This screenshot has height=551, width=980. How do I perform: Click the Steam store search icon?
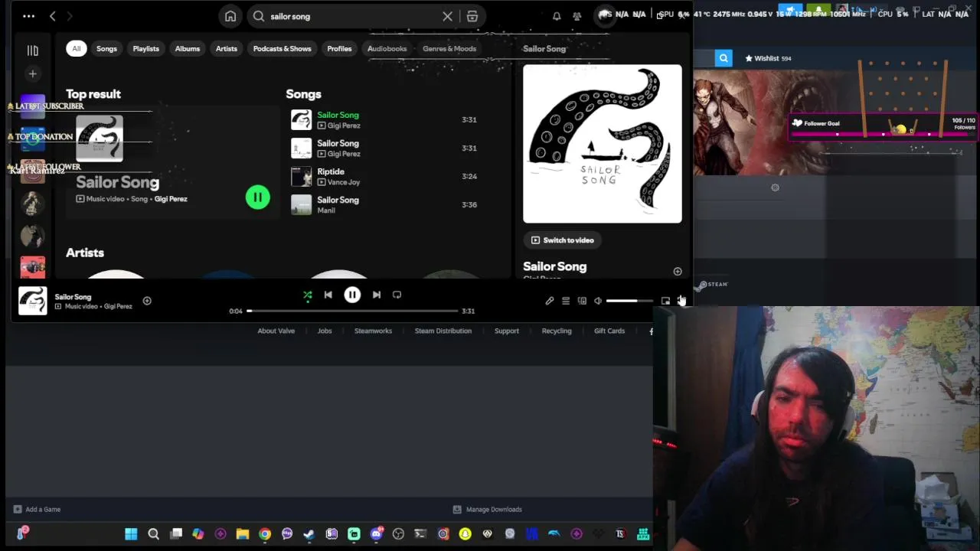[724, 58]
